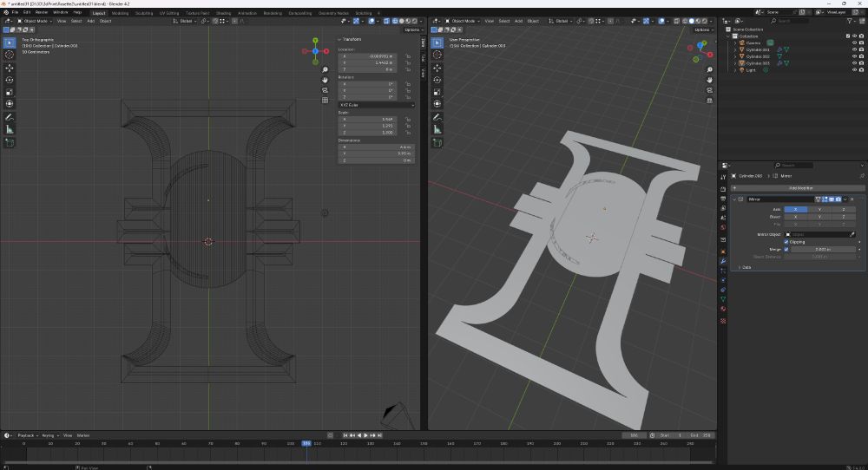Open the Edit menu
This screenshot has width=868, height=470.
coord(27,12)
